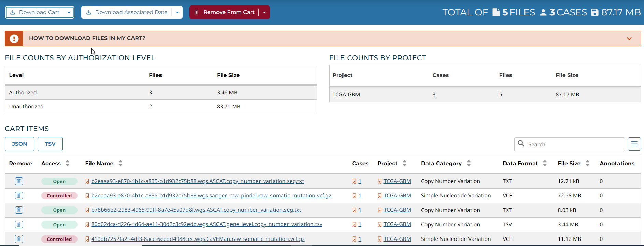Sort table by Access column
This screenshot has width=644, height=246.
point(68,163)
